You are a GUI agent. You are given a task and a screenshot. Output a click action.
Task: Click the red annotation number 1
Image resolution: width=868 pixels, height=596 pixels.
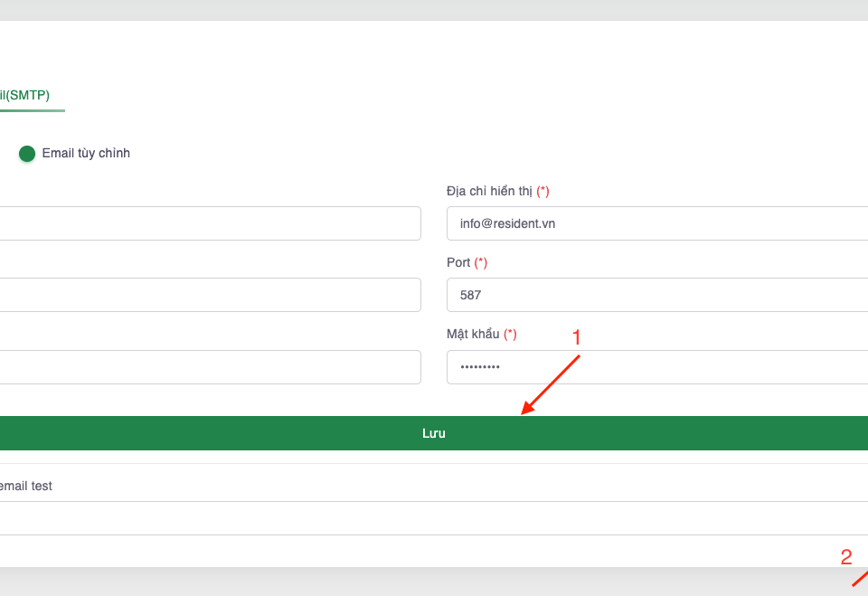(577, 337)
